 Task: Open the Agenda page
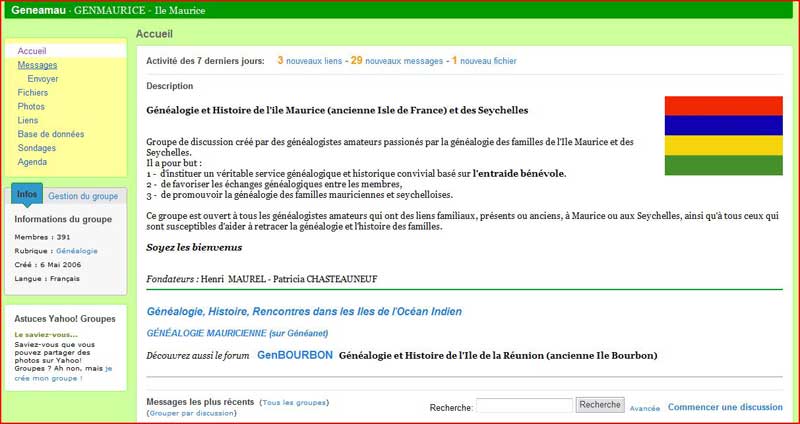(32, 162)
